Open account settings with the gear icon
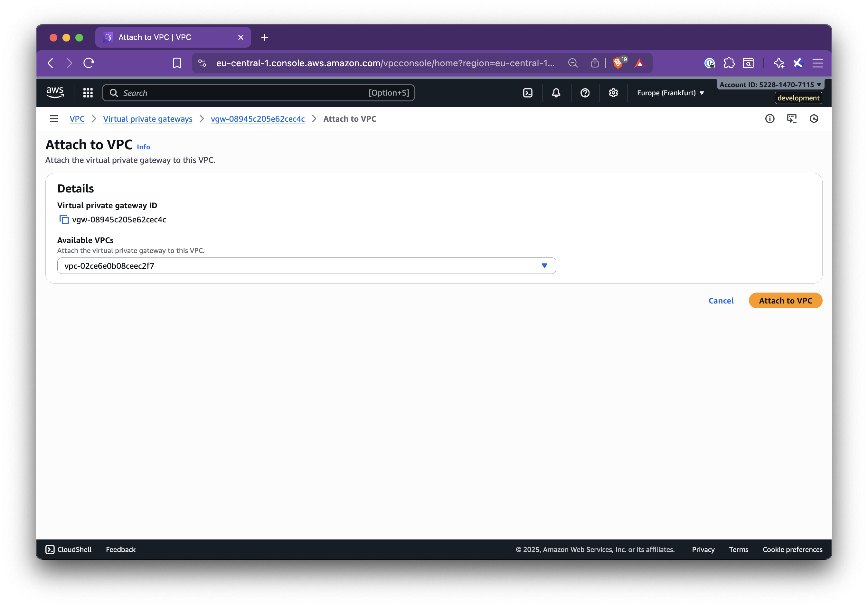Screen dimensions: 868x607 pyautogui.click(x=613, y=93)
